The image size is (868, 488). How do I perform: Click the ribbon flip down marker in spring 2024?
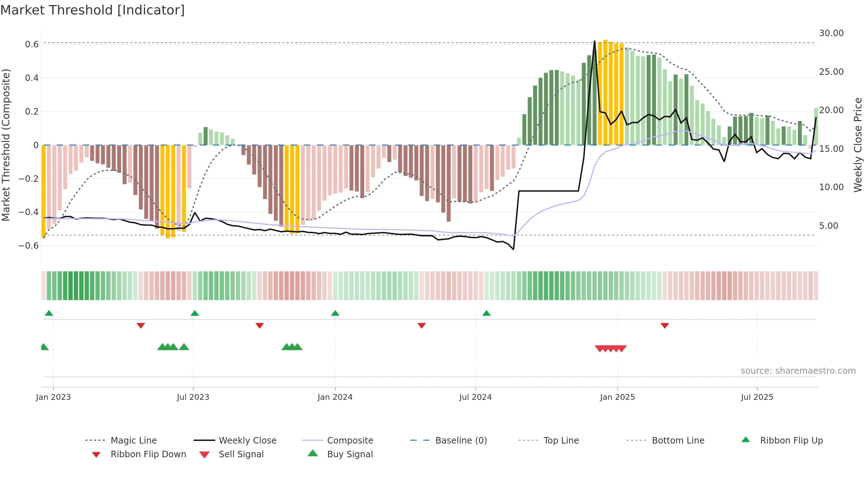coord(422,326)
